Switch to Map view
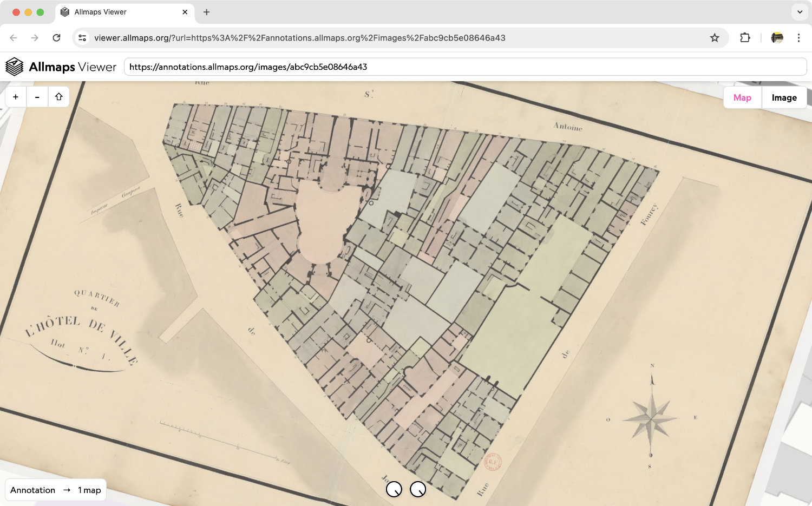Viewport: 812px width, 506px height. [x=742, y=97]
